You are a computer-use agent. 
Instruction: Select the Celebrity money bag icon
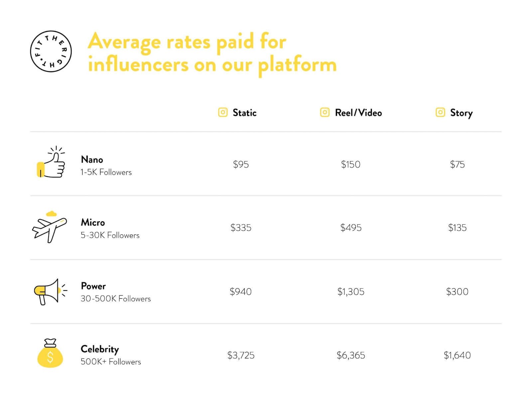pyautogui.click(x=50, y=353)
